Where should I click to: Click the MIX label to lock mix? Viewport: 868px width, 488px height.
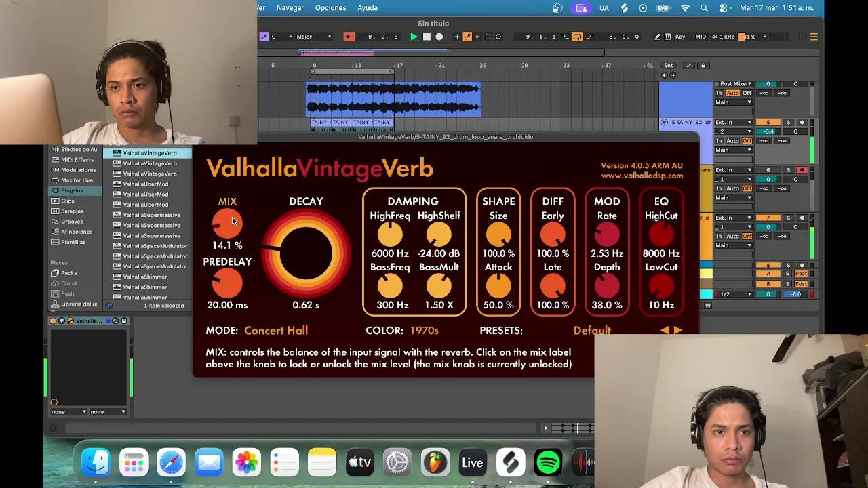227,201
